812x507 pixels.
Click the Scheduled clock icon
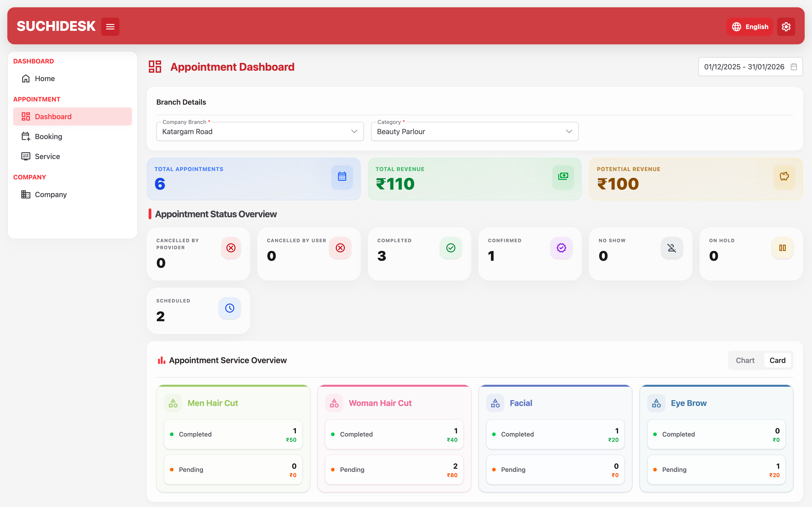click(x=230, y=308)
